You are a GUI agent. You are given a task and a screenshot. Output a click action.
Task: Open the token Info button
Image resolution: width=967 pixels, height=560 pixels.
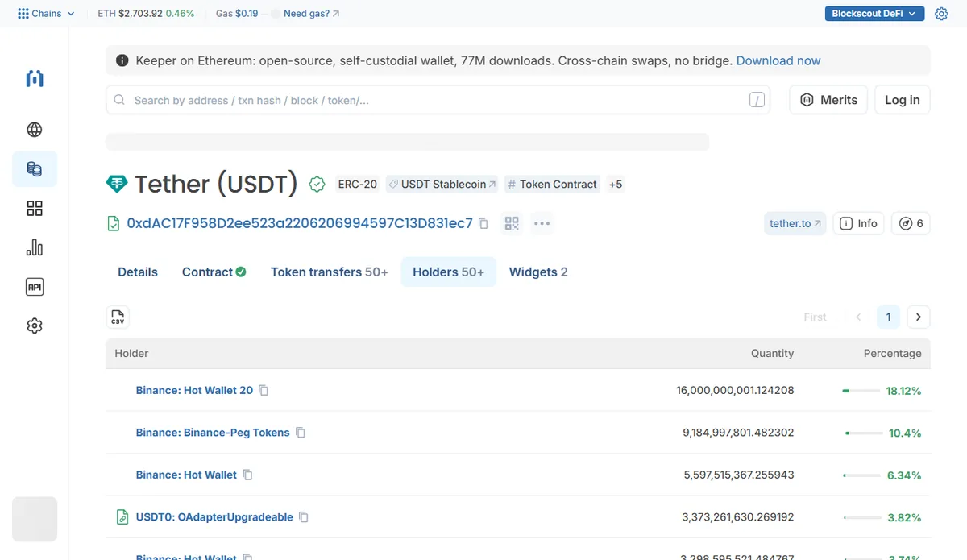pyautogui.click(x=858, y=223)
